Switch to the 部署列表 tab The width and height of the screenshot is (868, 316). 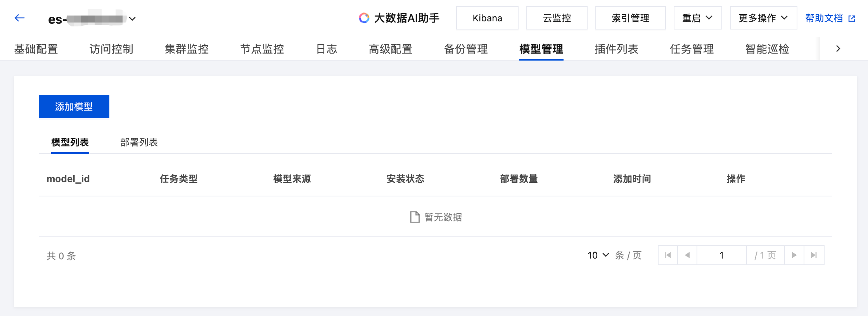pyautogui.click(x=139, y=142)
